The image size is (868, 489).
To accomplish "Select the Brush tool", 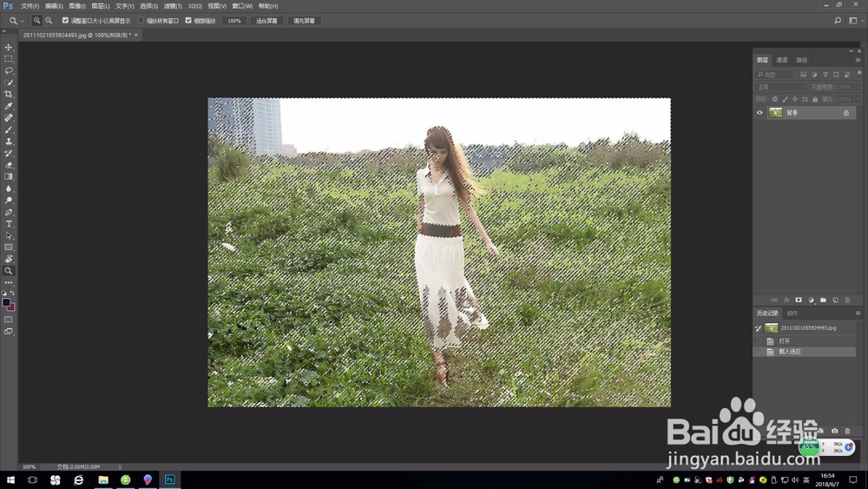I will (9, 129).
